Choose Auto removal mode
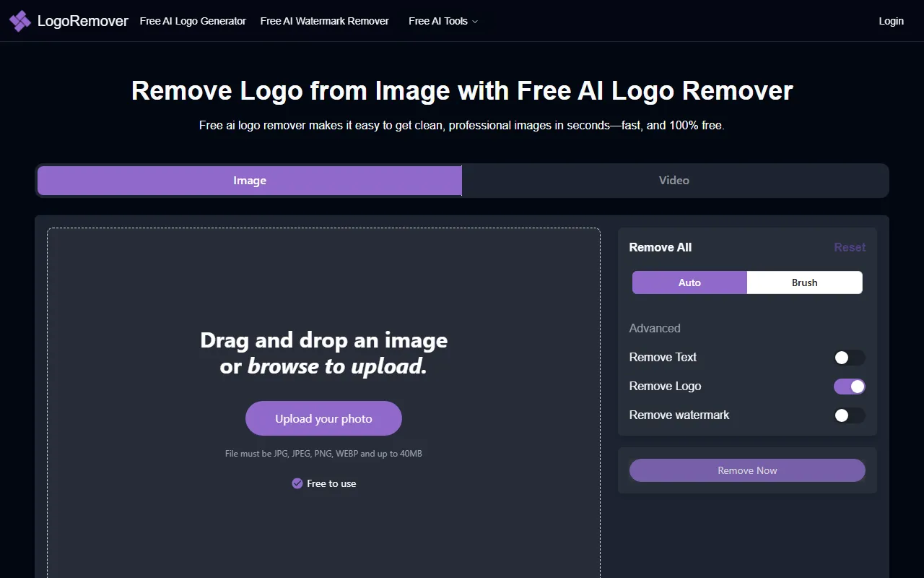Viewport: 924px width, 578px height. click(689, 282)
